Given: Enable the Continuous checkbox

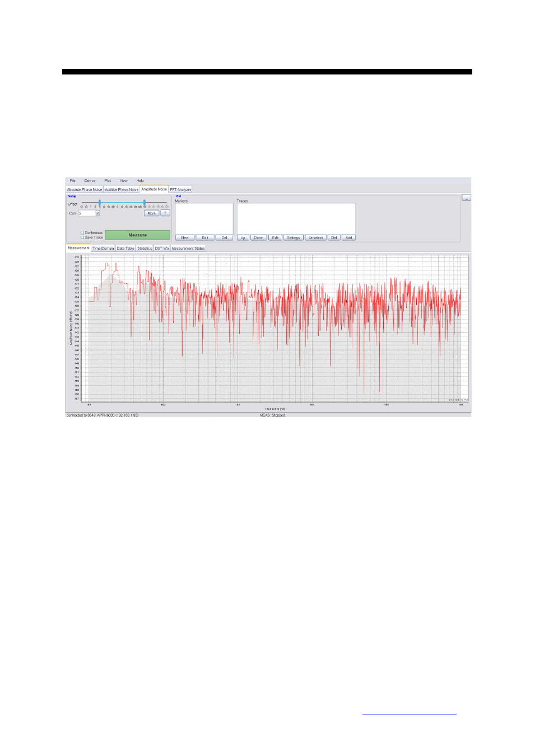Looking at the screenshot, I should click(82, 232).
